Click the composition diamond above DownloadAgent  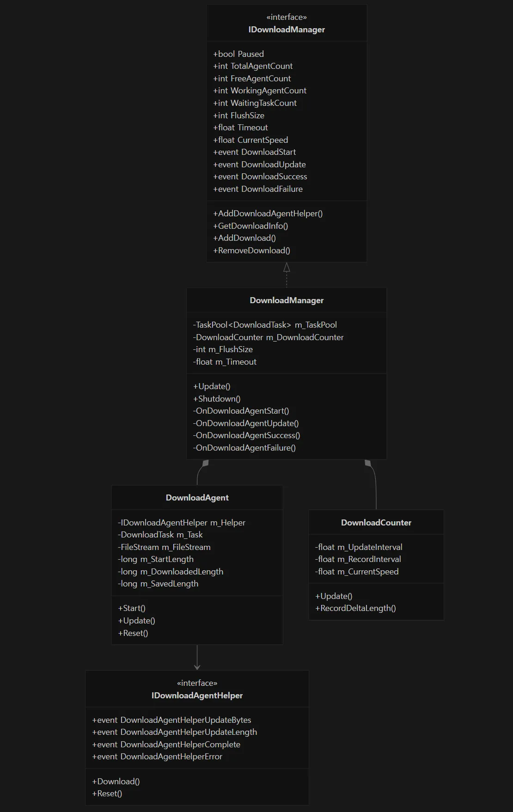click(x=206, y=463)
